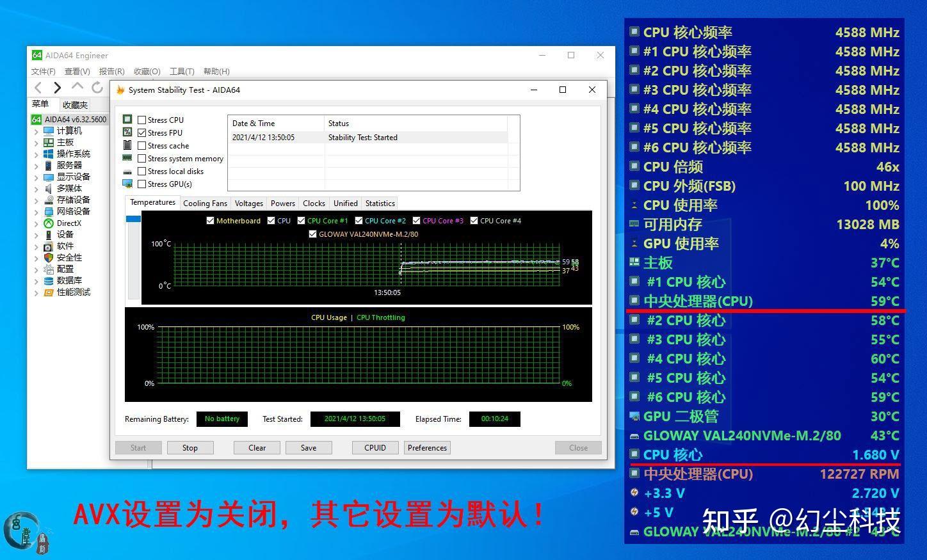Click the 数据库 database icon
Screen dimensions: 927x560
[x=49, y=280]
